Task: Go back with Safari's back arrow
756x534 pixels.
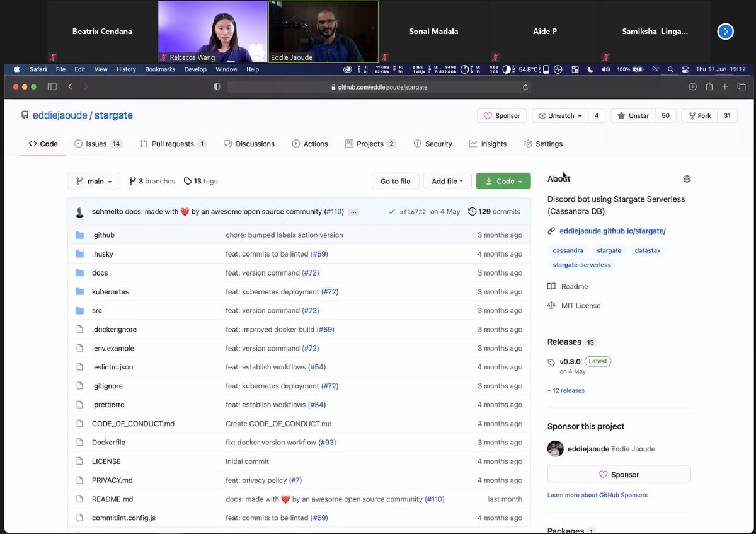Action: pos(71,86)
